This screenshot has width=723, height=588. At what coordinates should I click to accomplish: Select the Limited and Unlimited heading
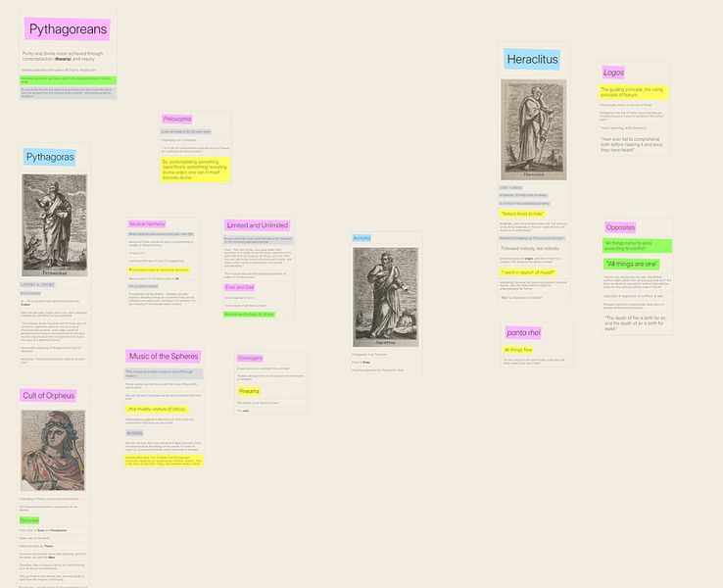[x=258, y=225]
